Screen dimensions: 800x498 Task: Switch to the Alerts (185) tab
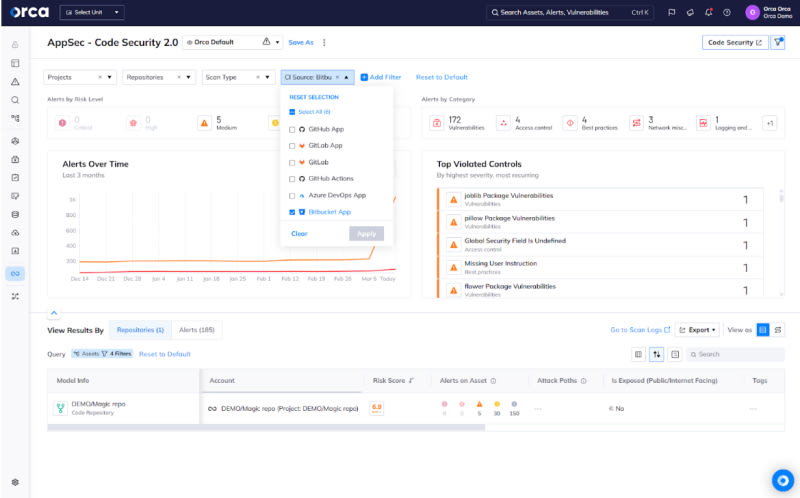197,329
